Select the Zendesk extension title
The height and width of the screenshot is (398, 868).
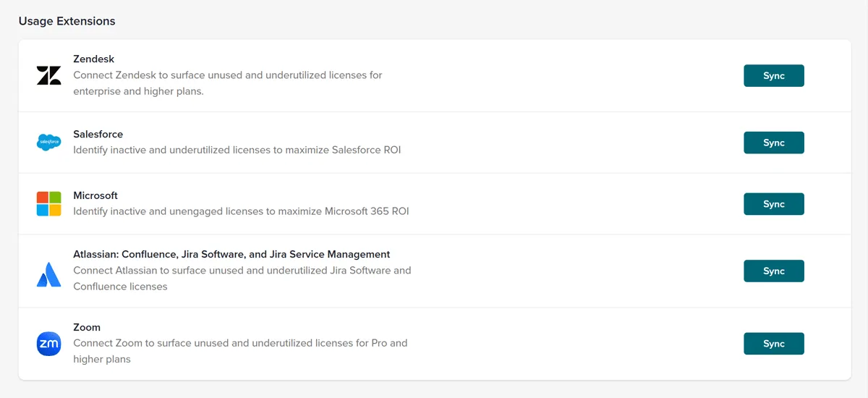pyautogui.click(x=94, y=59)
